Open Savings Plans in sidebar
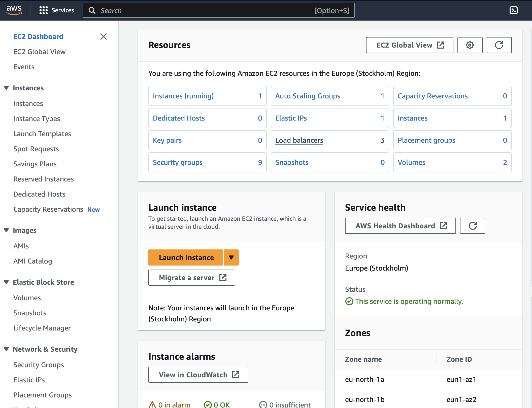Viewport: 532px width, 408px height. pyautogui.click(x=35, y=164)
